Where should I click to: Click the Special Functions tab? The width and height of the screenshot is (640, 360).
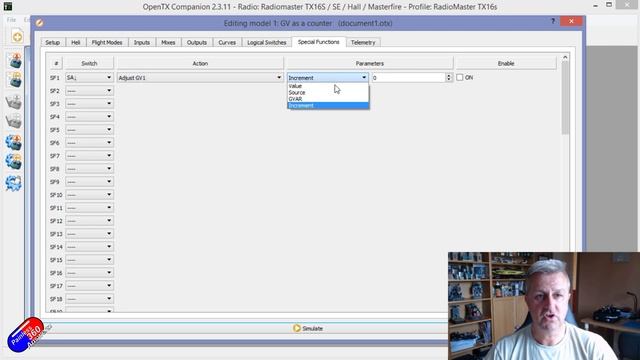click(318, 42)
